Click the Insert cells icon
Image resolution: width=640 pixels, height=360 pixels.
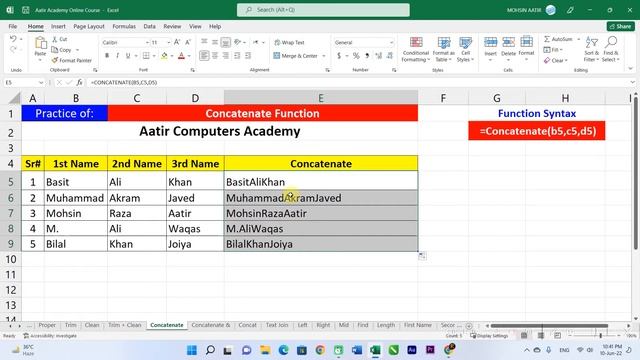(490, 42)
